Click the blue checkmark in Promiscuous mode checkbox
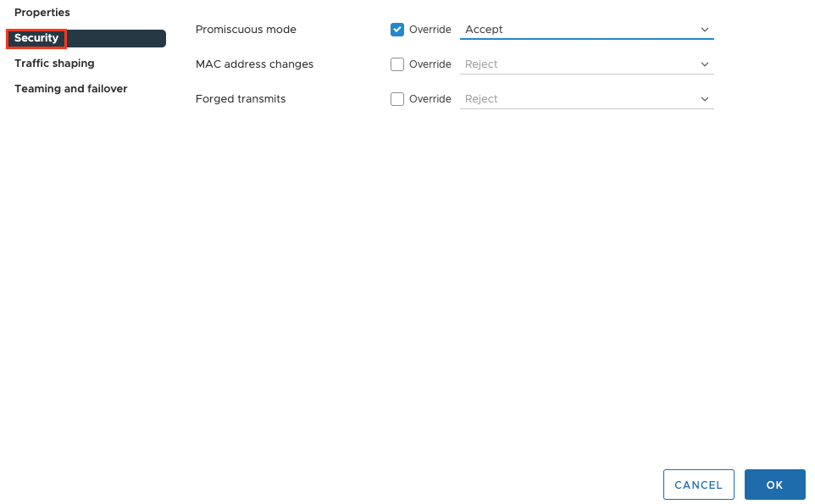815x504 pixels. (x=397, y=29)
